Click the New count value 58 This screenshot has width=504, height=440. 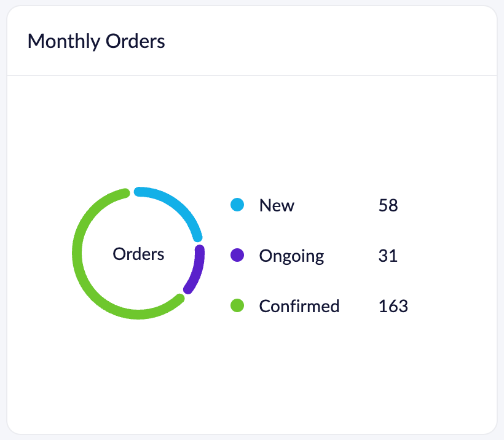(388, 205)
